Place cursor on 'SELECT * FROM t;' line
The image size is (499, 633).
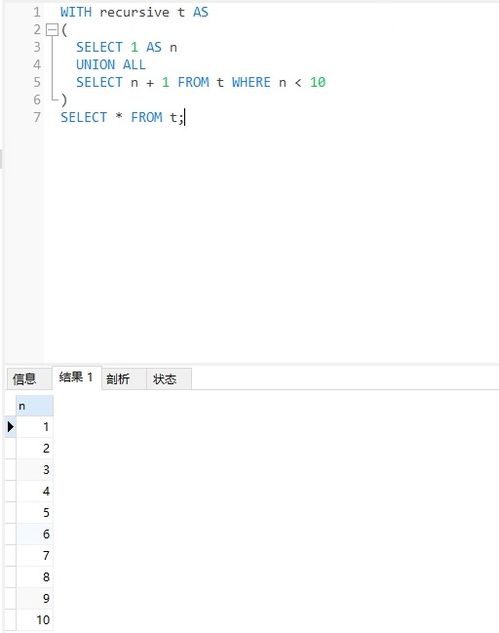click(122, 117)
